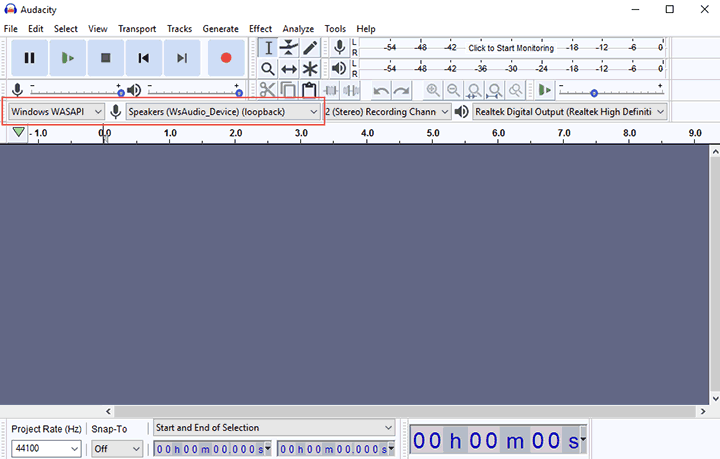Screen dimensions: 720x459
Task: Open the Effect menu
Action: pos(260,29)
